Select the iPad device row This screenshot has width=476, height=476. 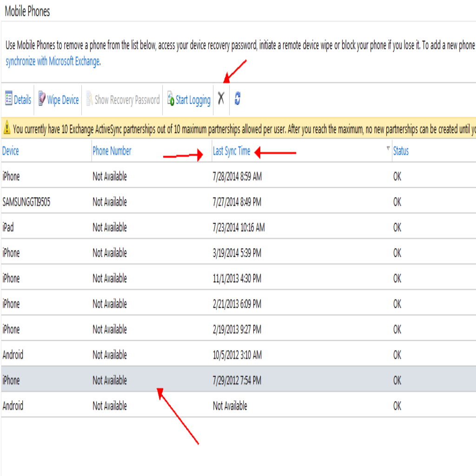pos(8,228)
